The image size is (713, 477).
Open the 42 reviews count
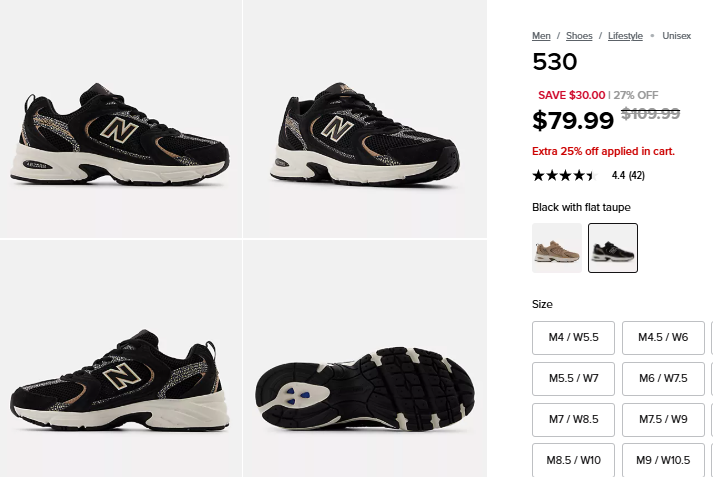point(636,176)
